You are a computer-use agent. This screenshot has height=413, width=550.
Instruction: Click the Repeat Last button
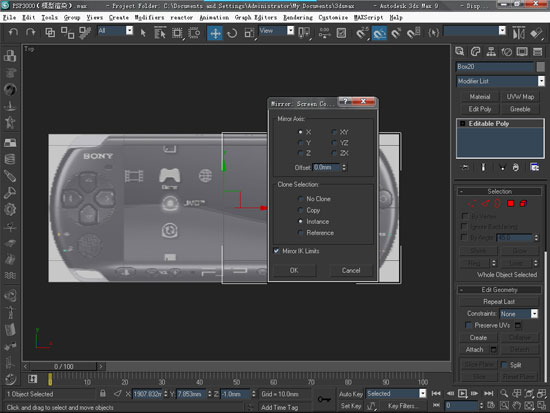499,301
